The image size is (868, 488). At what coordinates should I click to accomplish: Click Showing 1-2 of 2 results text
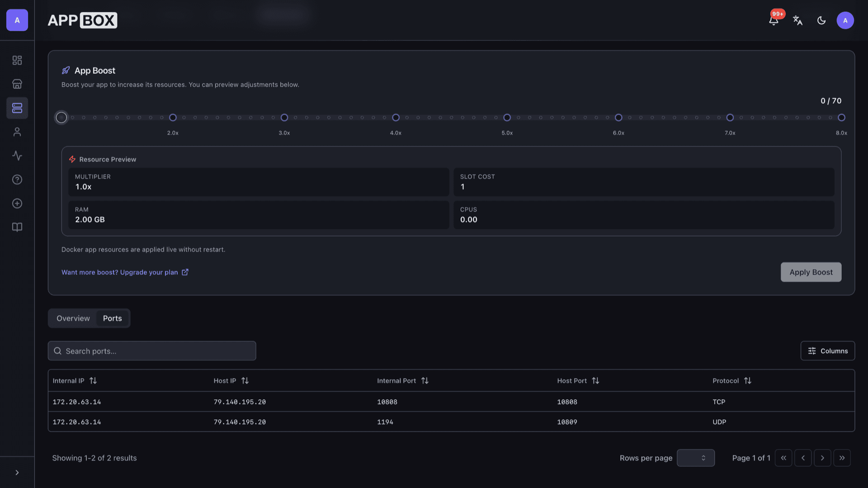(x=94, y=458)
